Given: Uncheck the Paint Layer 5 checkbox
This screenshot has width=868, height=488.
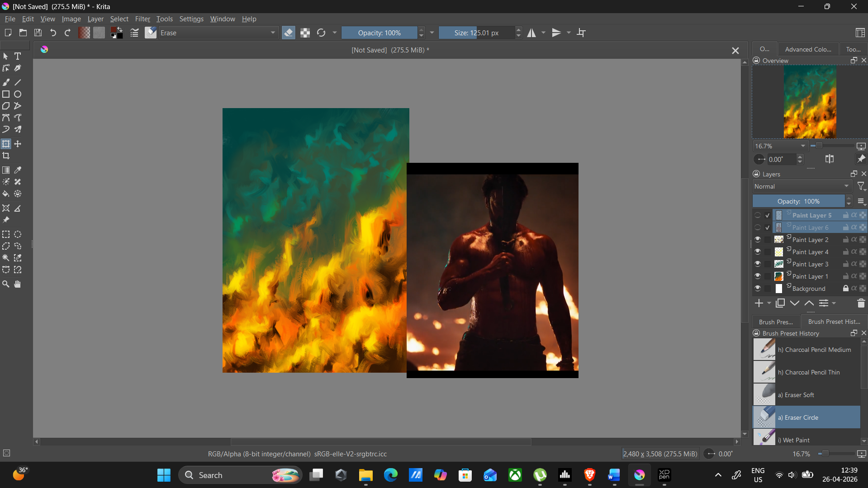Looking at the screenshot, I should coord(768,216).
